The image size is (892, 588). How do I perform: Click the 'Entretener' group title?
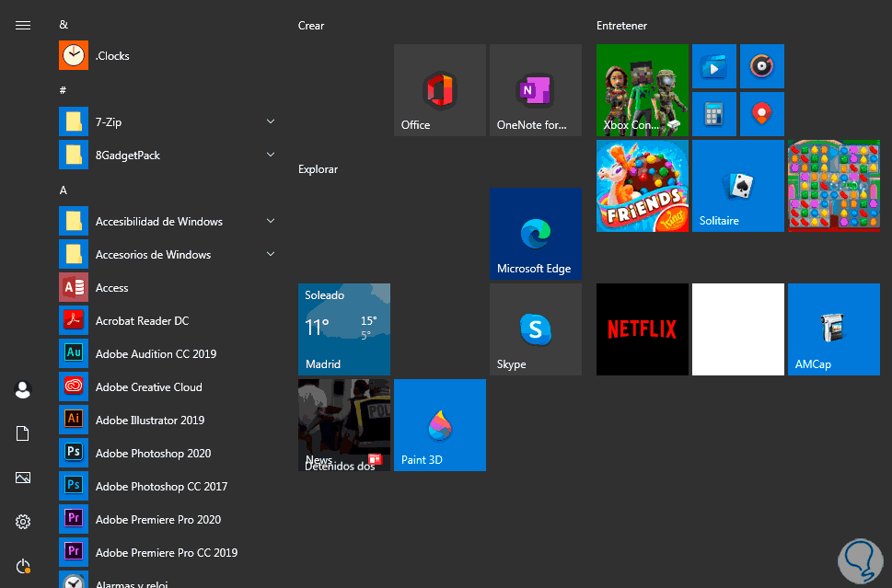click(621, 26)
